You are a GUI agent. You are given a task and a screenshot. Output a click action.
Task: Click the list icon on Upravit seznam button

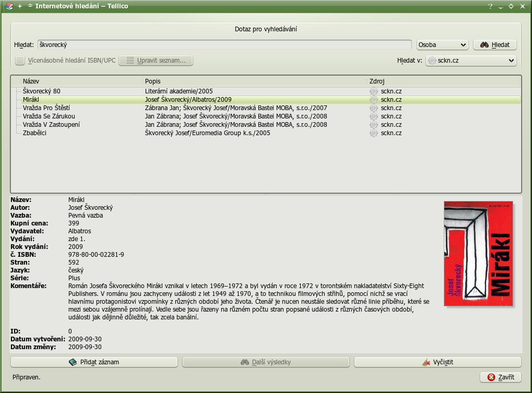point(131,61)
